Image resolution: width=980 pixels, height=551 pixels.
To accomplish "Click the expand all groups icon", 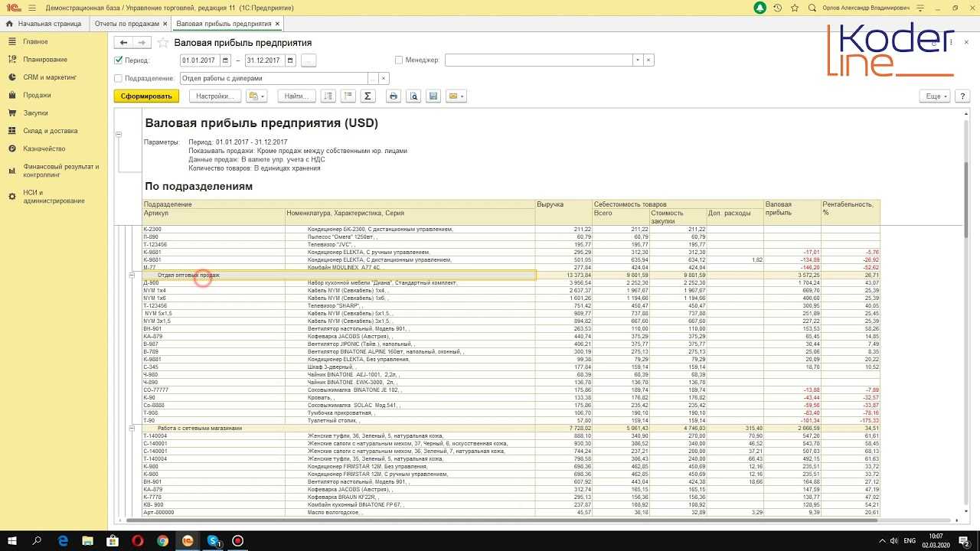I will click(328, 96).
